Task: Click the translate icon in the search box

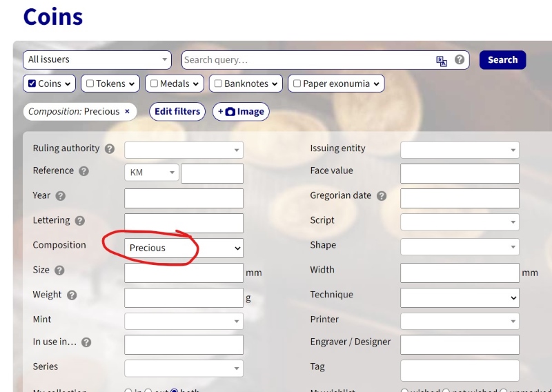Action: pyautogui.click(x=442, y=61)
